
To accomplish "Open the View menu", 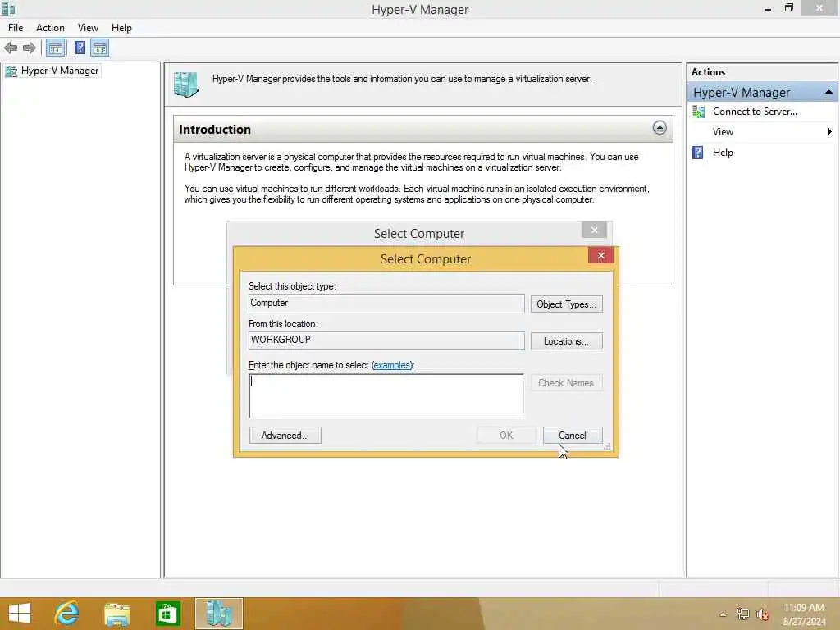I will [x=88, y=28].
